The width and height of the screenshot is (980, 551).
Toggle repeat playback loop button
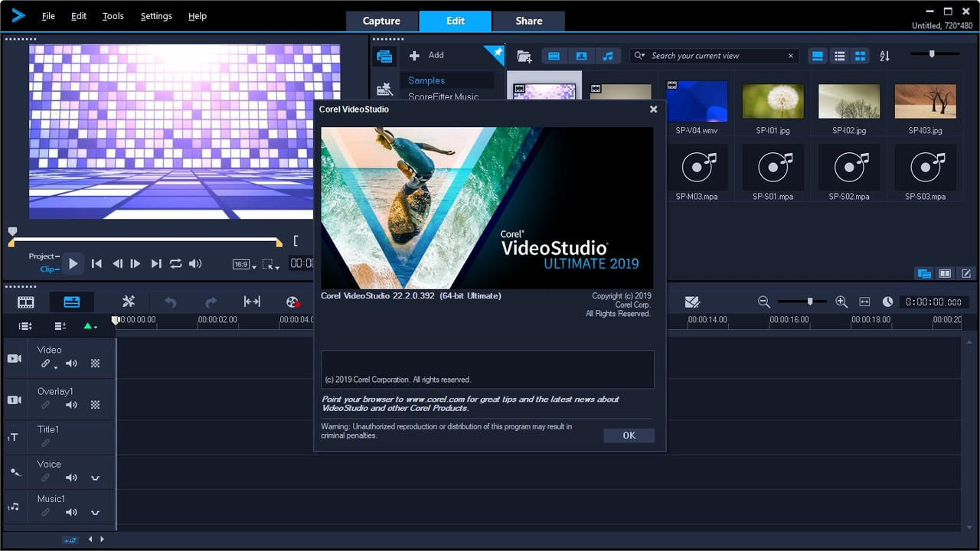pos(176,264)
